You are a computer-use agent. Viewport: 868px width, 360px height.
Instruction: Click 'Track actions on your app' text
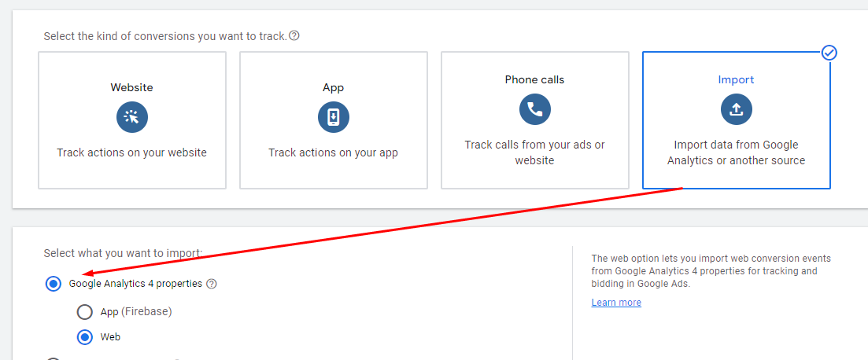coord(333,152)
